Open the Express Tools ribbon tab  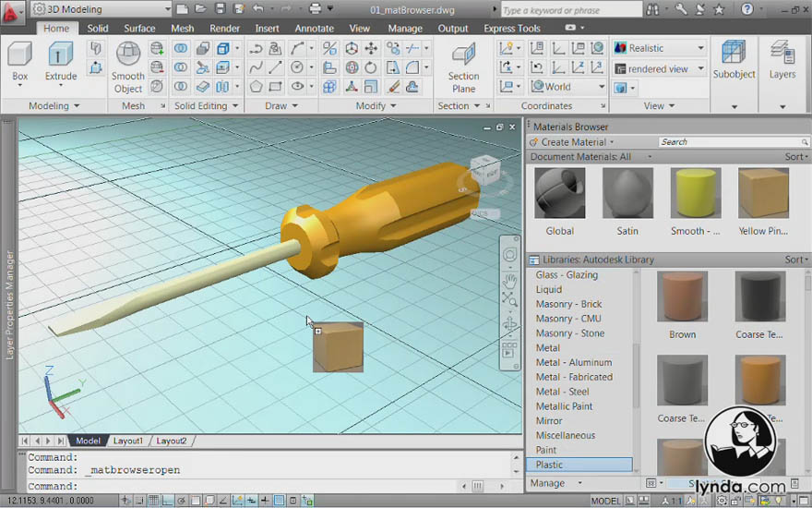pos(511,29)
